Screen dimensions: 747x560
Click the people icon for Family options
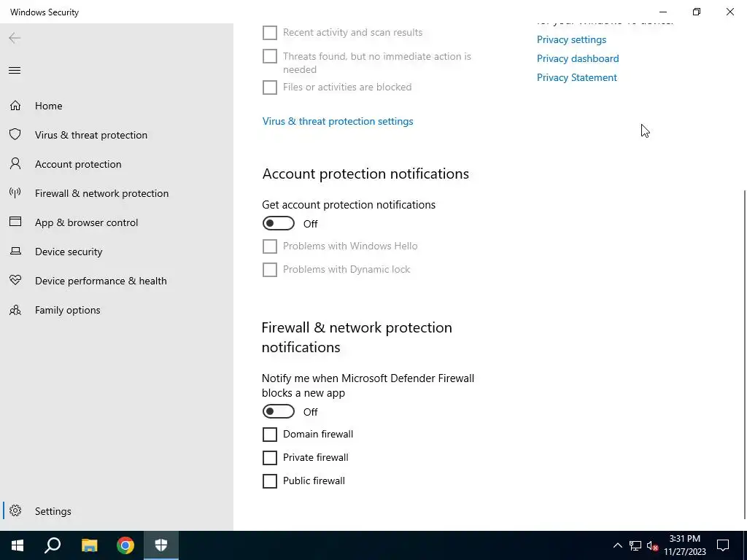(15, 310)
